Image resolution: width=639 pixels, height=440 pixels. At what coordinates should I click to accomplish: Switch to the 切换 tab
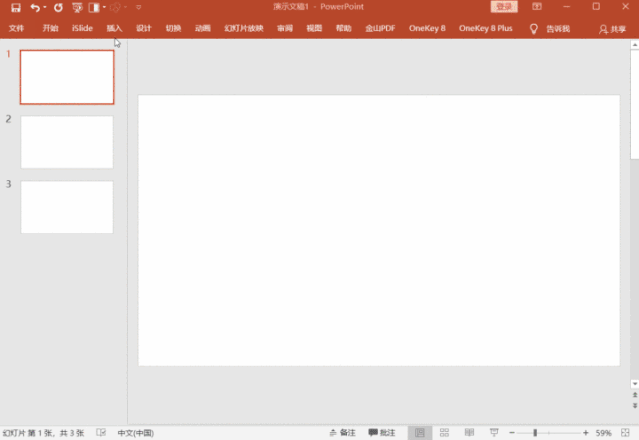[173, 28]
